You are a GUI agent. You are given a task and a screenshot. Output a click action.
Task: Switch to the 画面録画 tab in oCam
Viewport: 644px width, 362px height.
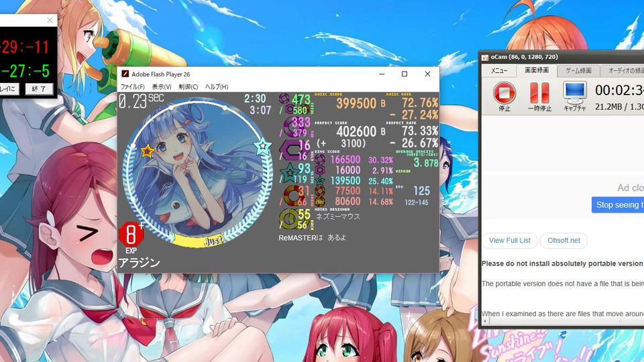click(x=537, y=70)
